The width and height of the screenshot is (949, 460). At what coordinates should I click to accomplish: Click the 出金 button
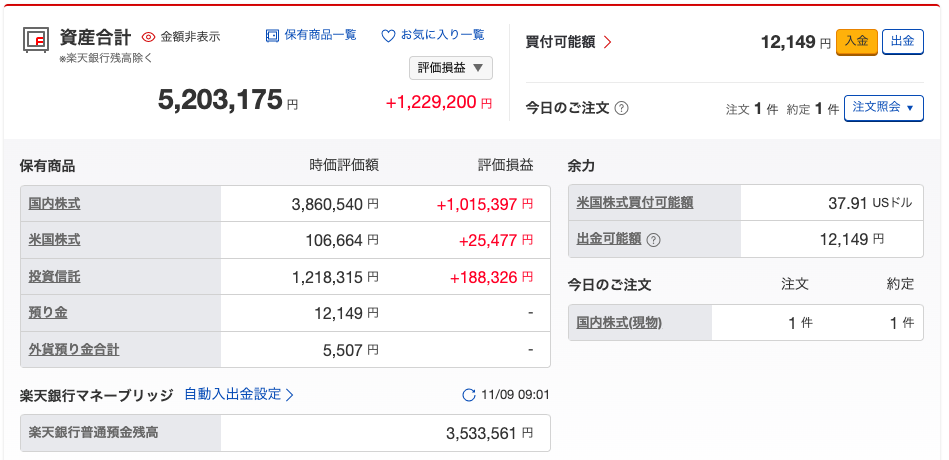tap(902, 42)
